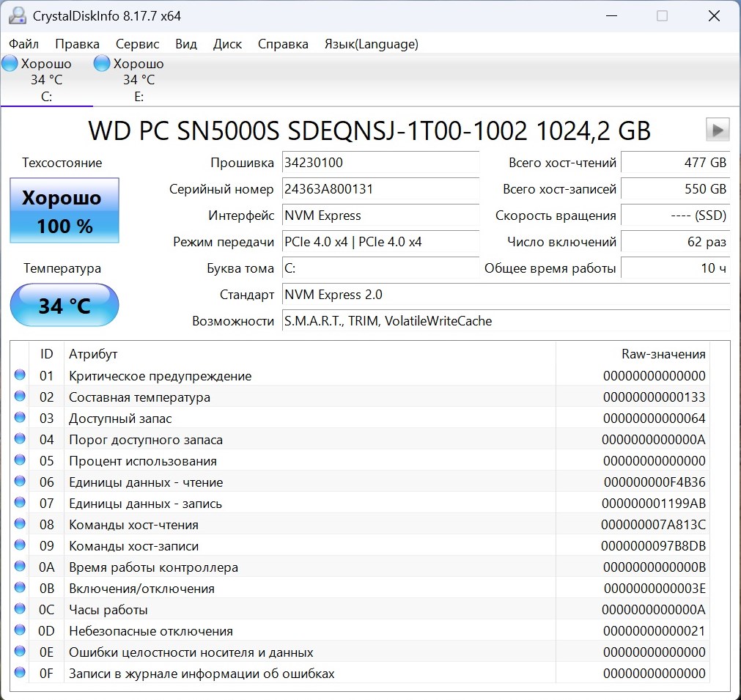Viewport: 741px width, 700px height.
Task: Click status icon for Время работы контроллера
Action: pos(20,567)
